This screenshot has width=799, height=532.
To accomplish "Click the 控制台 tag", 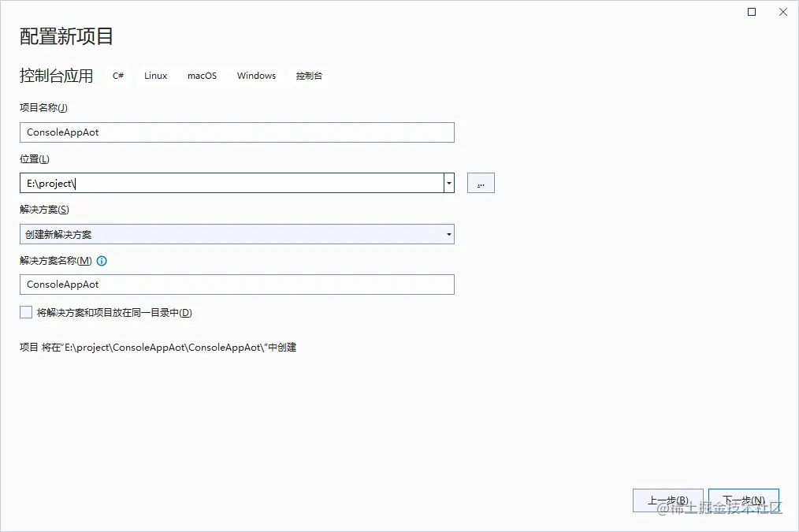I will click(309, 76).
